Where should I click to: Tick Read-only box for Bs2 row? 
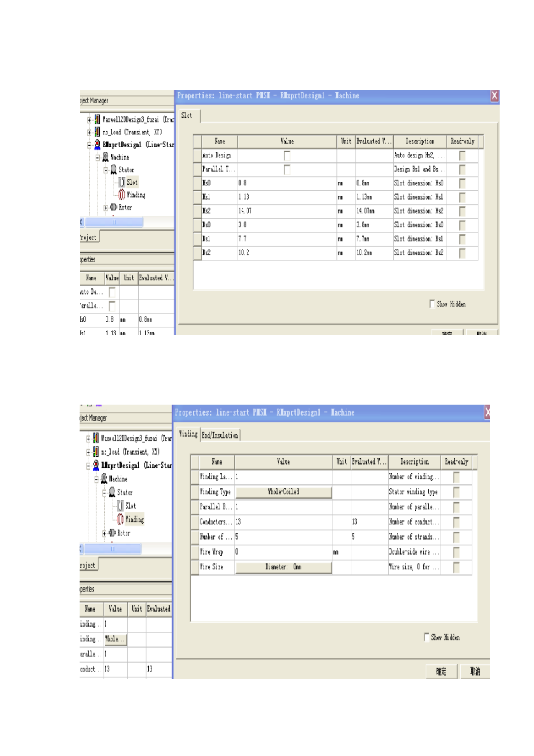[x=462, y=253]
